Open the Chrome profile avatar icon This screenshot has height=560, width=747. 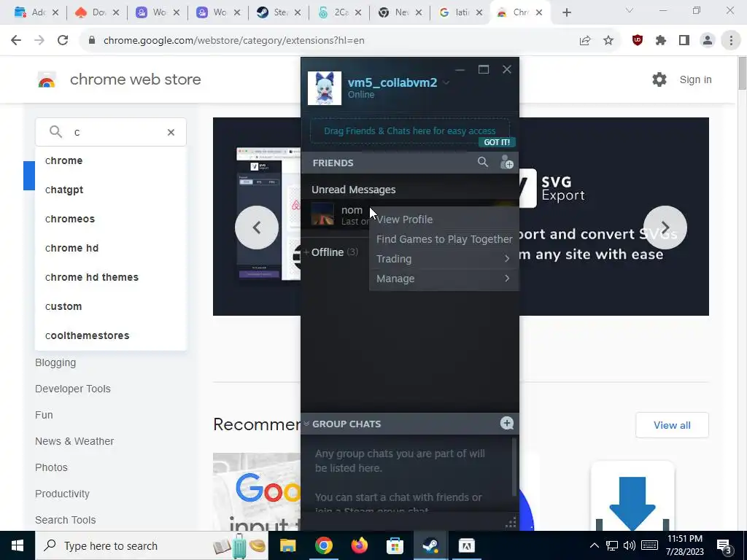pos(708,41)
